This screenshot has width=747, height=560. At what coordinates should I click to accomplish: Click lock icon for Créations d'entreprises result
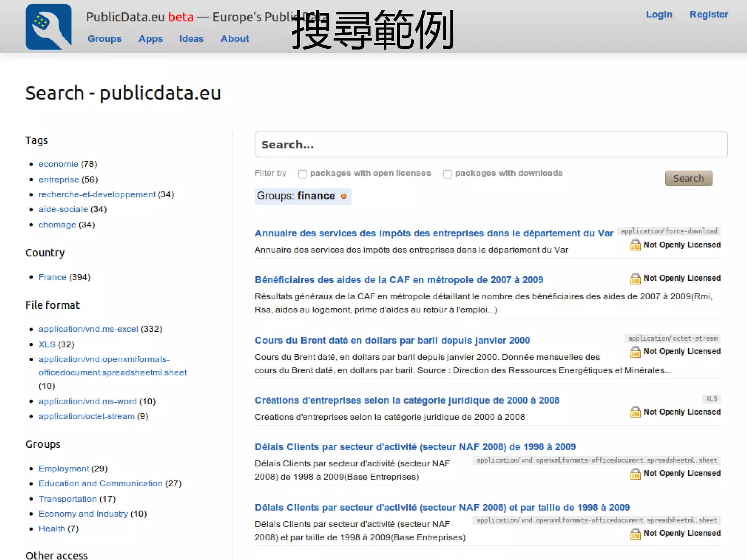pos(635,412)
